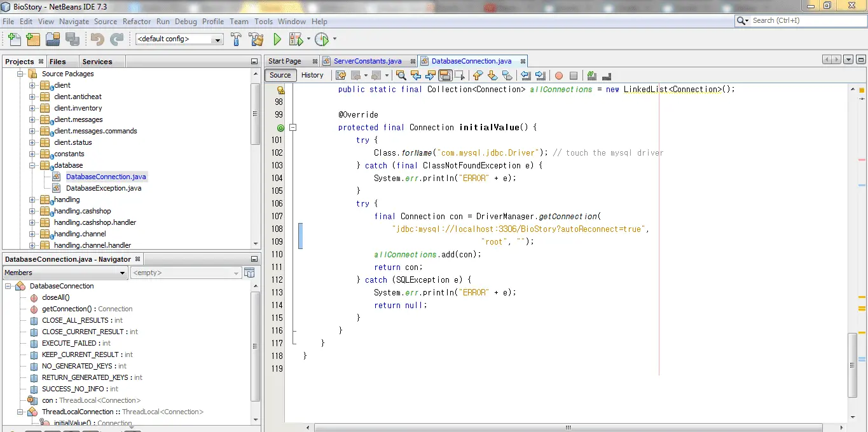The height and width of the screenshot is (432, 868).
Task: Click the Profile Project clock icon
Action: [322, 39]
